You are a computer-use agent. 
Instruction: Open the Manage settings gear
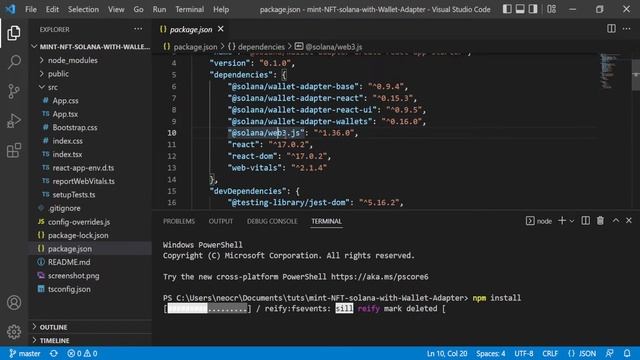14,331
